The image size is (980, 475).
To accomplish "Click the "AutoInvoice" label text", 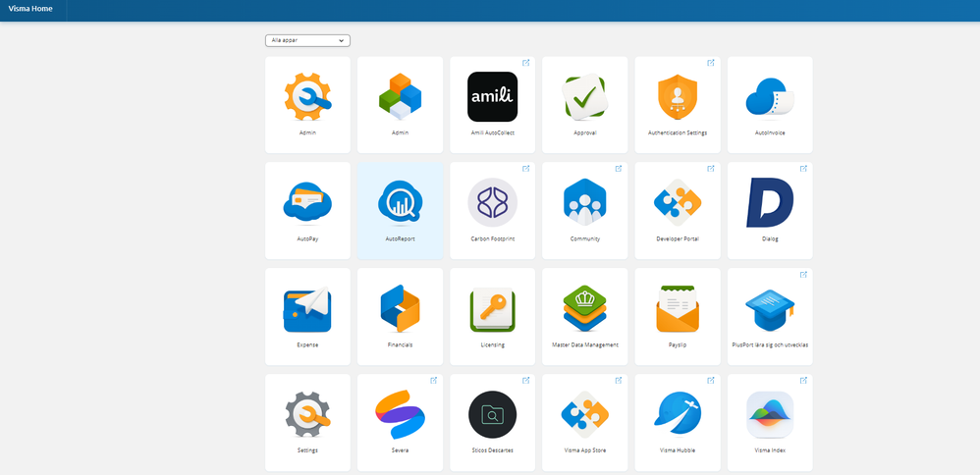I will (770, 133).
